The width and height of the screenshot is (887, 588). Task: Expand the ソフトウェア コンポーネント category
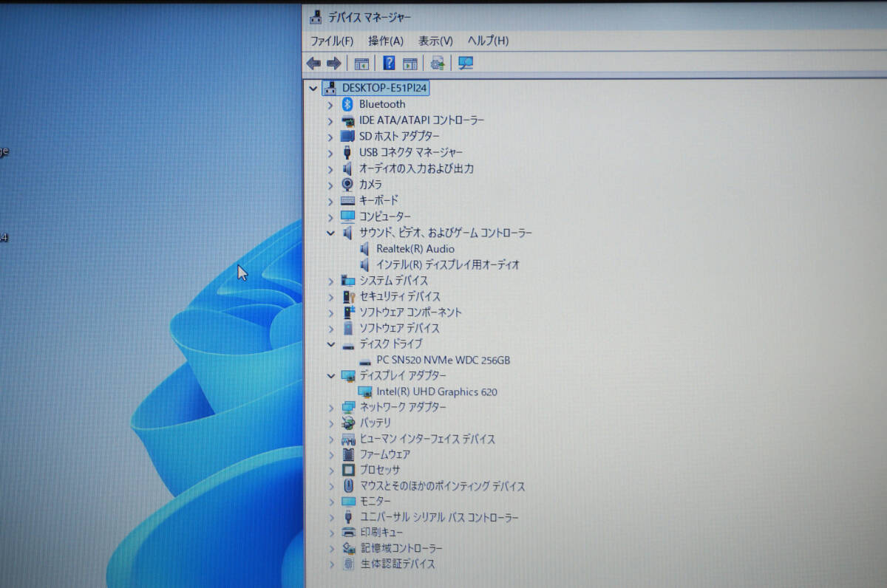pos(330,312)
